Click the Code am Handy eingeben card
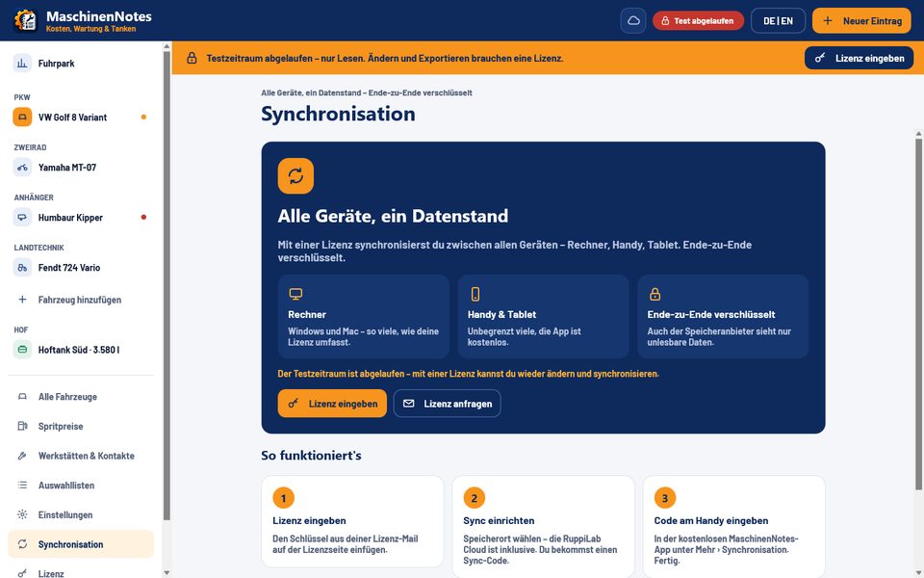 [733, 527]
